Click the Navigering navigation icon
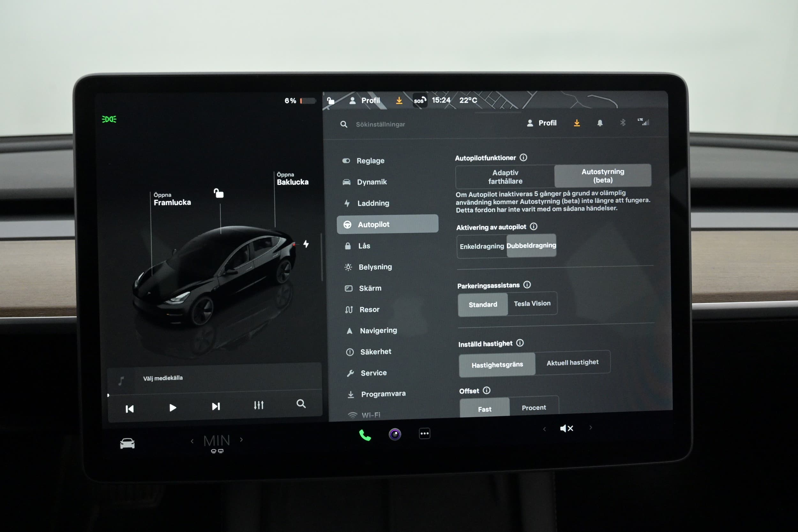The width and height of the screenshot is (798, 532). click(346, 330)
